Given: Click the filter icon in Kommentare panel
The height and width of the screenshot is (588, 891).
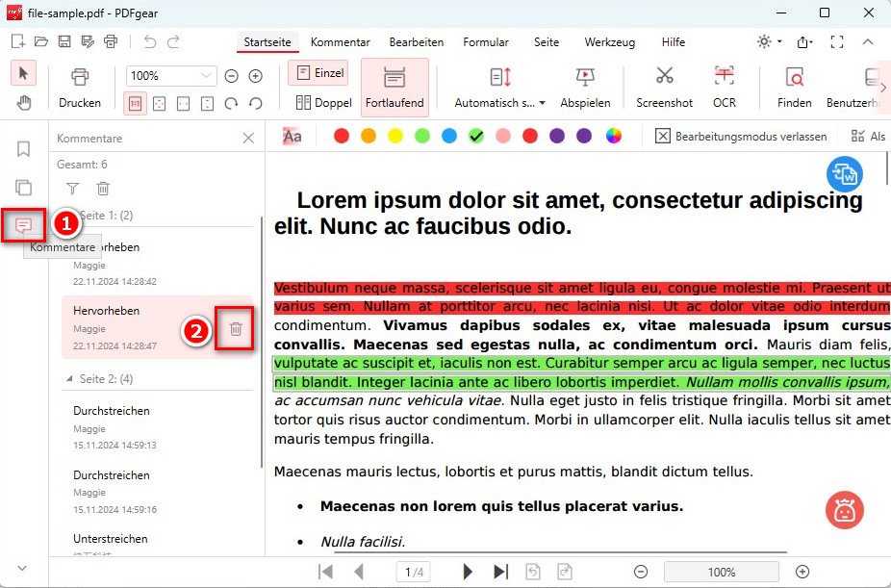Looking at the screenshot, I should (x=71, y=189).
